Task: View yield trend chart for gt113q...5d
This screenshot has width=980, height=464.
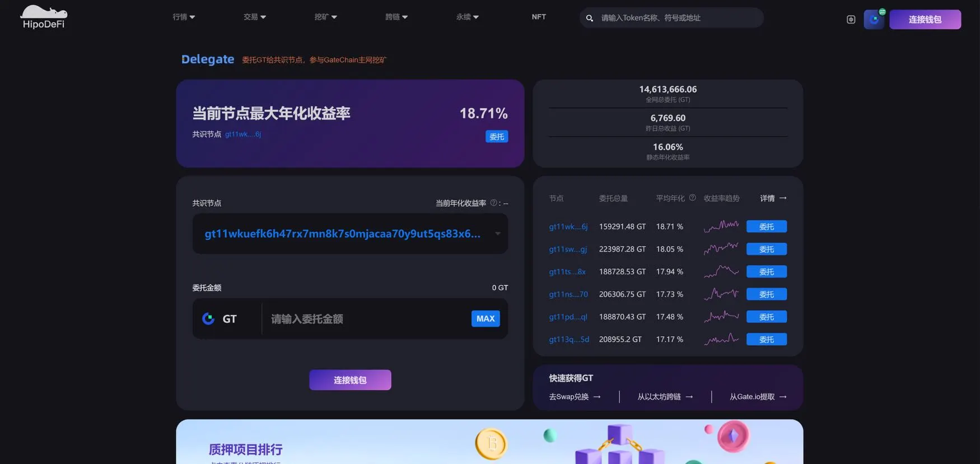Action: coord(721,339)
